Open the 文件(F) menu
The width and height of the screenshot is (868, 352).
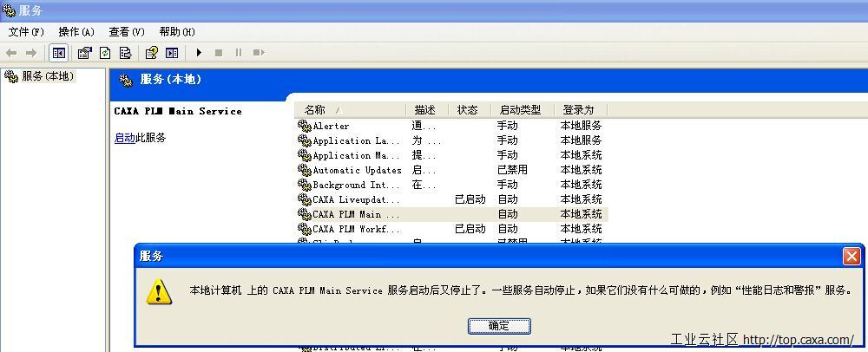[26, 32]
